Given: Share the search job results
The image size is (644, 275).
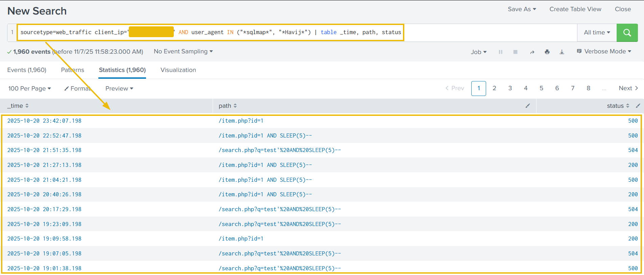Looking at the screenshot, I should (532, 52).
